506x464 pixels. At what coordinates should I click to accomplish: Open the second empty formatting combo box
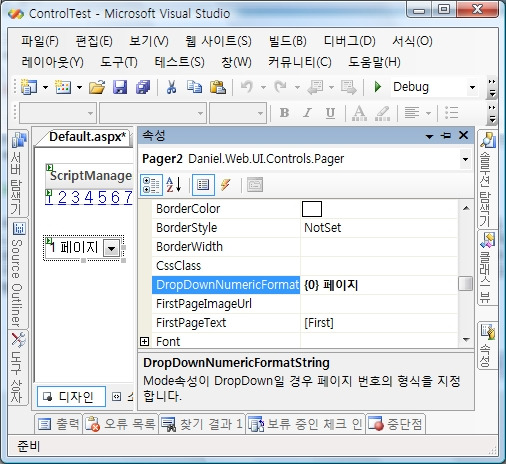click(x=153, y=113)
